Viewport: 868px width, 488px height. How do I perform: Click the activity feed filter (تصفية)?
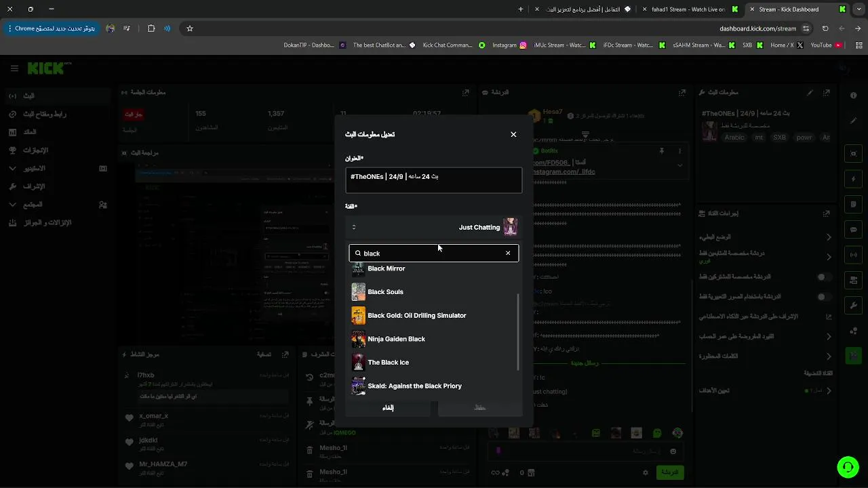[x=264, y=354]
